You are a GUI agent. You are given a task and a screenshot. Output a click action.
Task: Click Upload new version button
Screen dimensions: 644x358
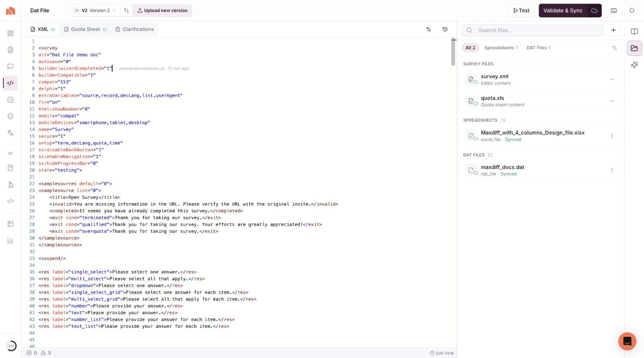163,10
